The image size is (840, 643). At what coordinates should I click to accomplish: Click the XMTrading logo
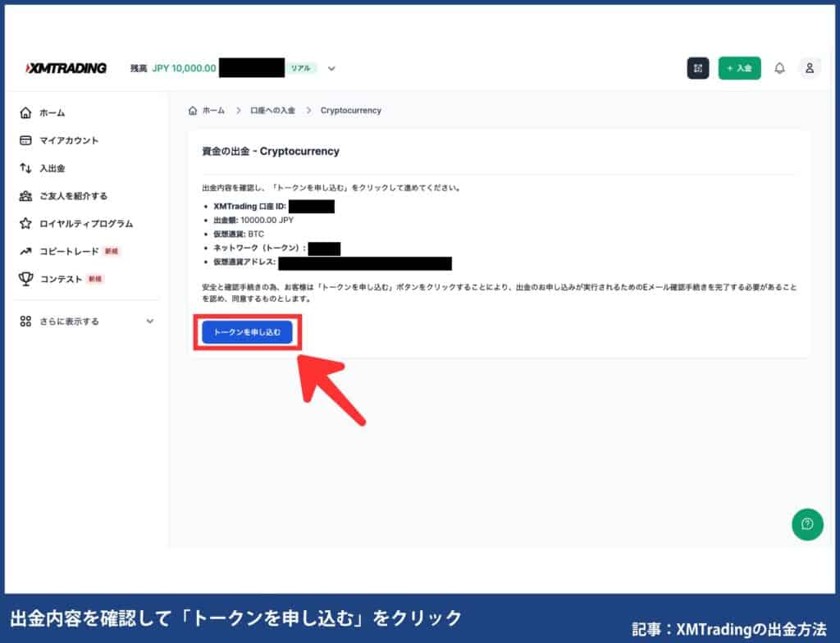[66, 68]
